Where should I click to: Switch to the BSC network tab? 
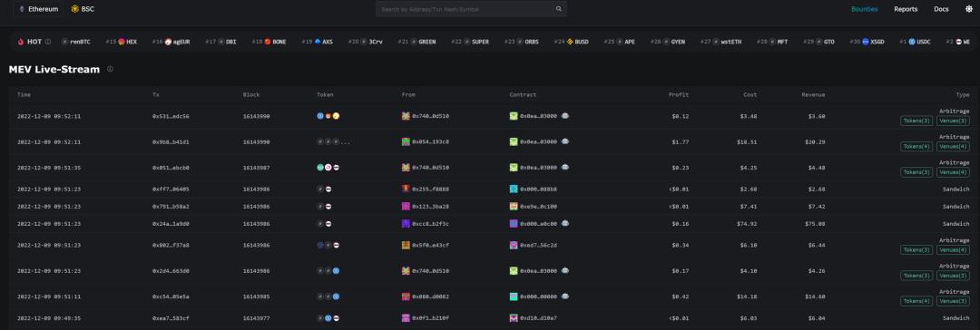coord(83,9)
